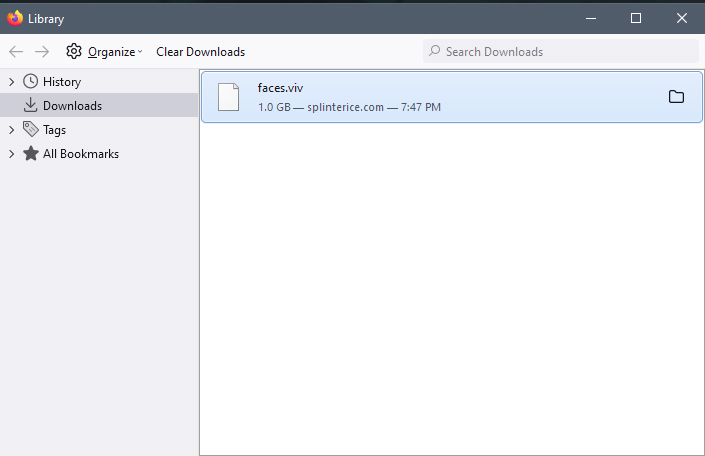Clear Downloads list
This screenshot has width=705, height=456.
[201, 52]
